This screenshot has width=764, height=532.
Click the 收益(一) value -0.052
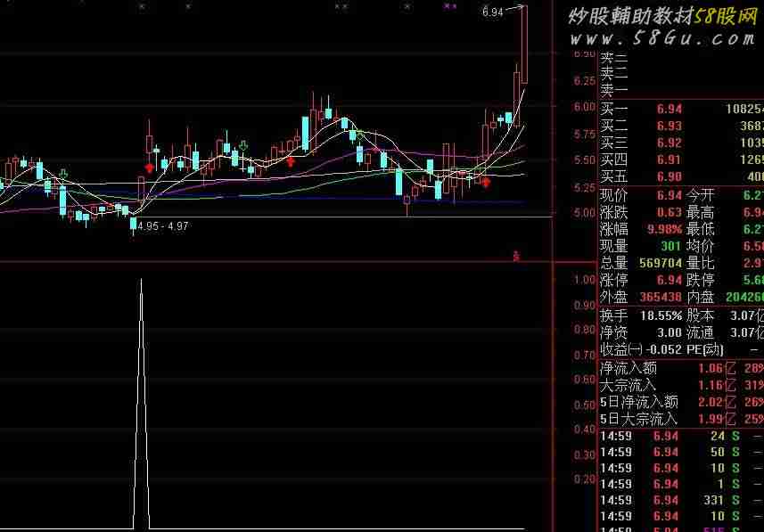663,349
